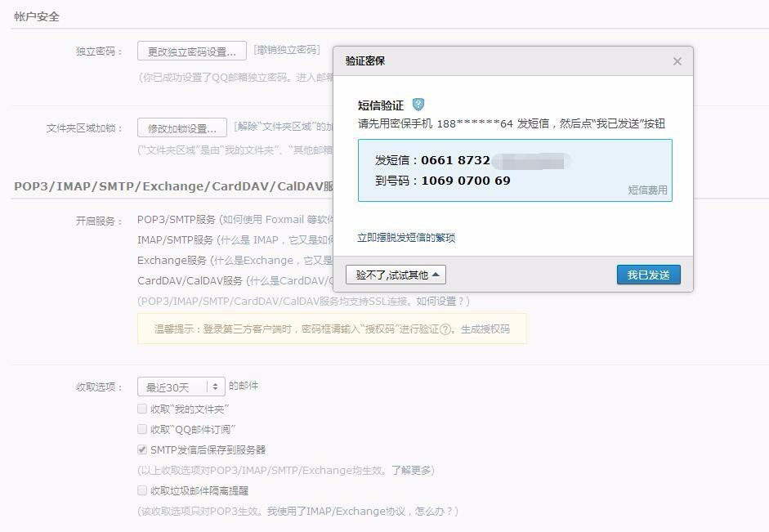Click the 我已发送 button
Viewport: 769px width, 532px height.
pyautogui.click(x=648, y=275)
